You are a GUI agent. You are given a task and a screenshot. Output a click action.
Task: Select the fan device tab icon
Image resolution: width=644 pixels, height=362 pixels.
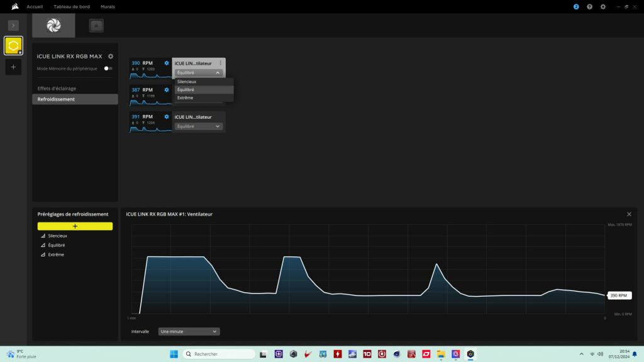[x=53, y=26]
